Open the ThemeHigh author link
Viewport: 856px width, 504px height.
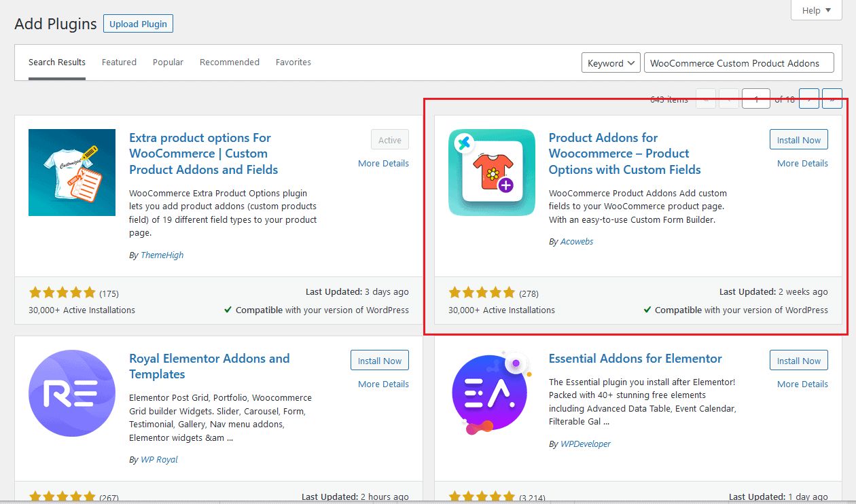pyautogui.click(x=162, y=255)
